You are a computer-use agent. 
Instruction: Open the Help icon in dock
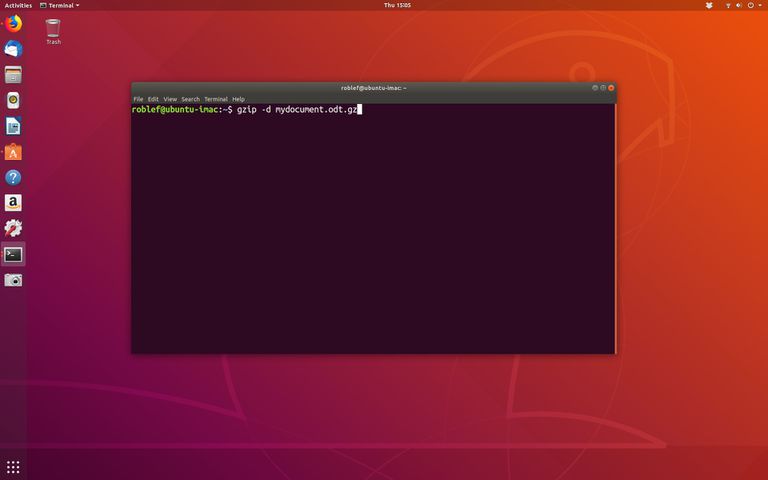tap(13, 177)
